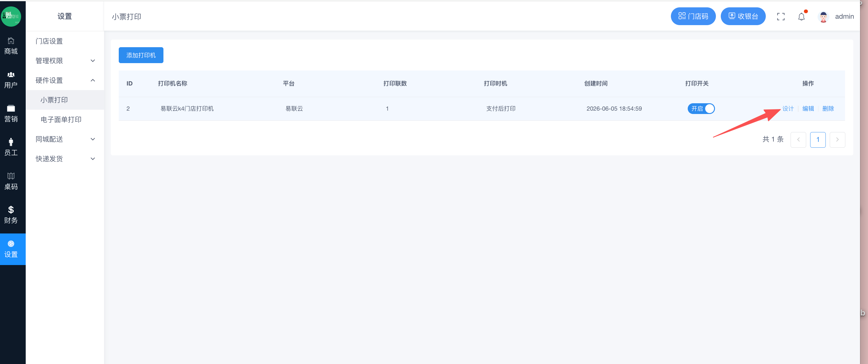
Task: Click the 操作 column header
Action: click(x=808, y=83)
